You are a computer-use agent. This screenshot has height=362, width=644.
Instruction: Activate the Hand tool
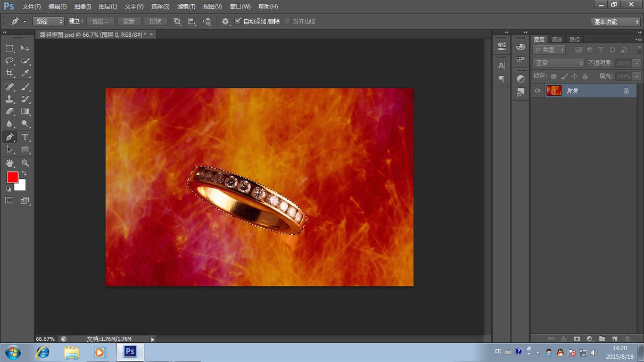click(x=10, y=163)
